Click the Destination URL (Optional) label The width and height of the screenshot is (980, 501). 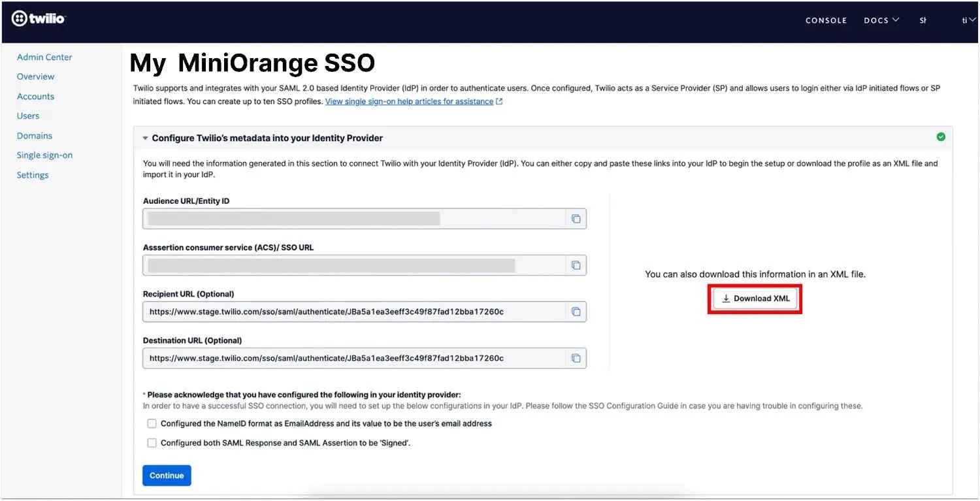(193, 340)
